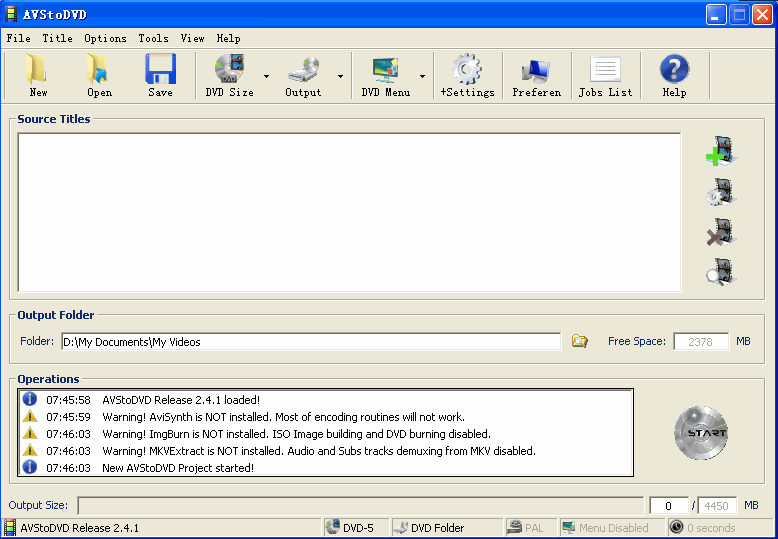Click AVStoDVD Release 2.4.1 status bar text
778x539 pixels.
pos(79,528)
